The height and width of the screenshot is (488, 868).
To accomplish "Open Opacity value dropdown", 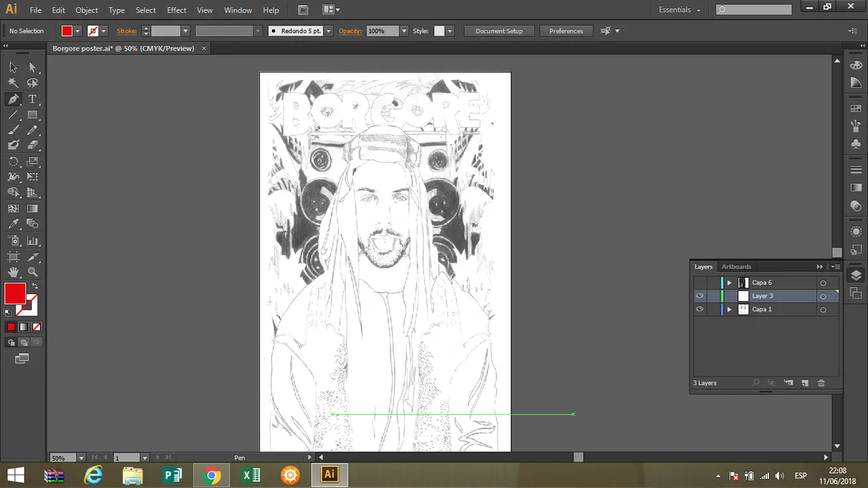I will click(404, 31).
